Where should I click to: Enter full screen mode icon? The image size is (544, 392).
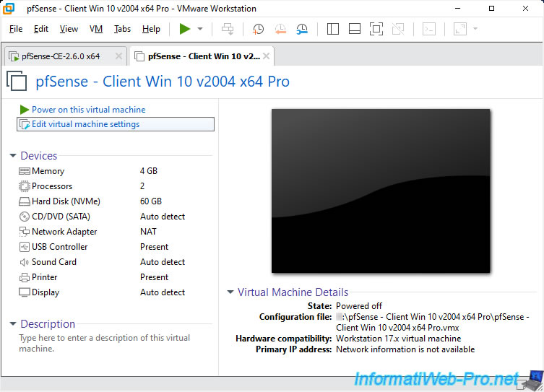(x=376, y=29)
